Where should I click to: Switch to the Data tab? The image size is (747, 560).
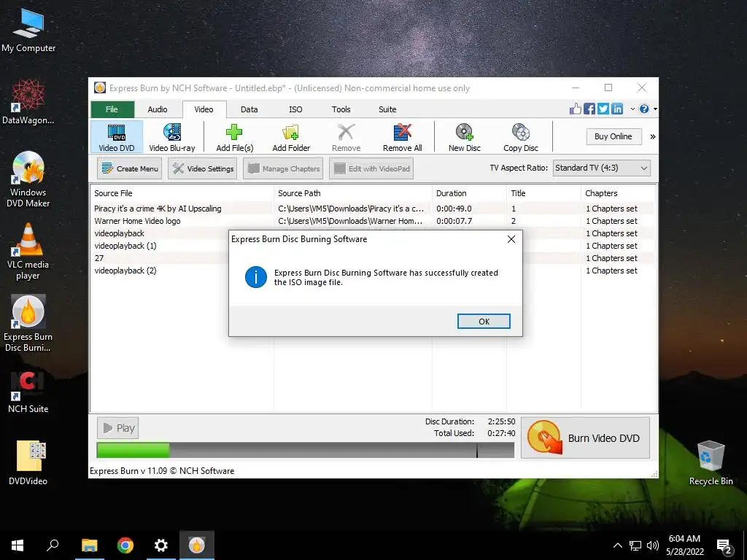pos(249,109)
